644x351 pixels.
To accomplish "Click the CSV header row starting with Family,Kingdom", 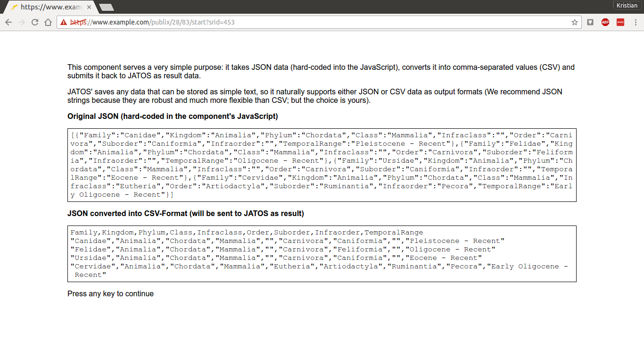I will point(247,232).
